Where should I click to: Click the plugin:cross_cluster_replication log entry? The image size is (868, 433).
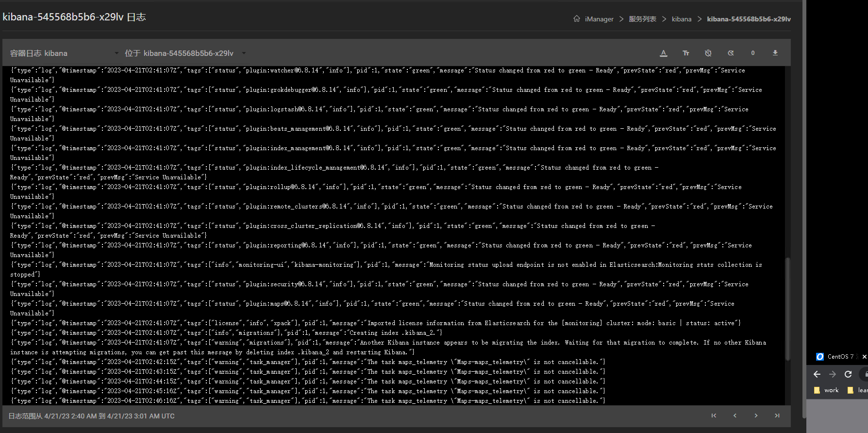point(333,230)
